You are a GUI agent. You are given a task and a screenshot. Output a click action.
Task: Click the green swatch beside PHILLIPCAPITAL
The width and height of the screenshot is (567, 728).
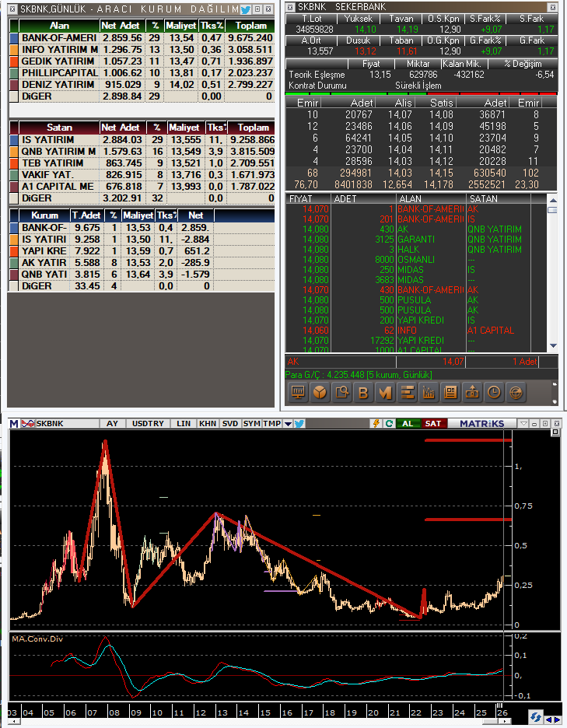coord(14,73)
